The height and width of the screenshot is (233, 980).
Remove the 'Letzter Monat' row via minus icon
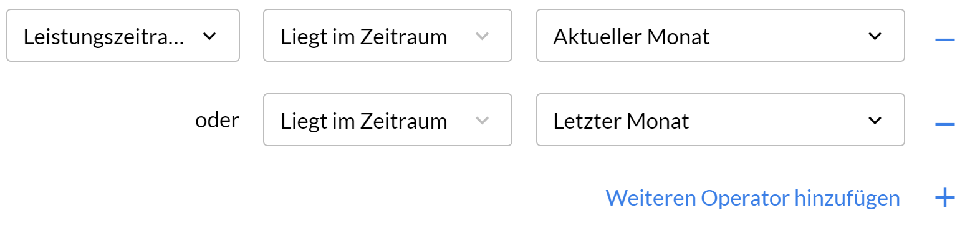coord(945,124)
